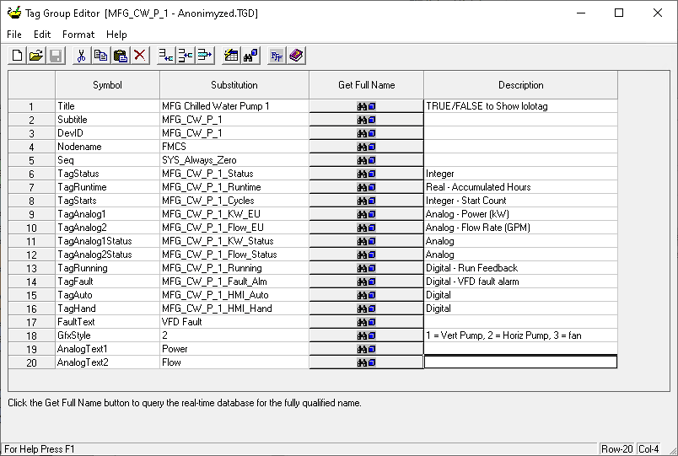Viewport: 678px width, 456px height.
Task: Click the row icon with right-pointing arrow
Action: coord(205,56)
